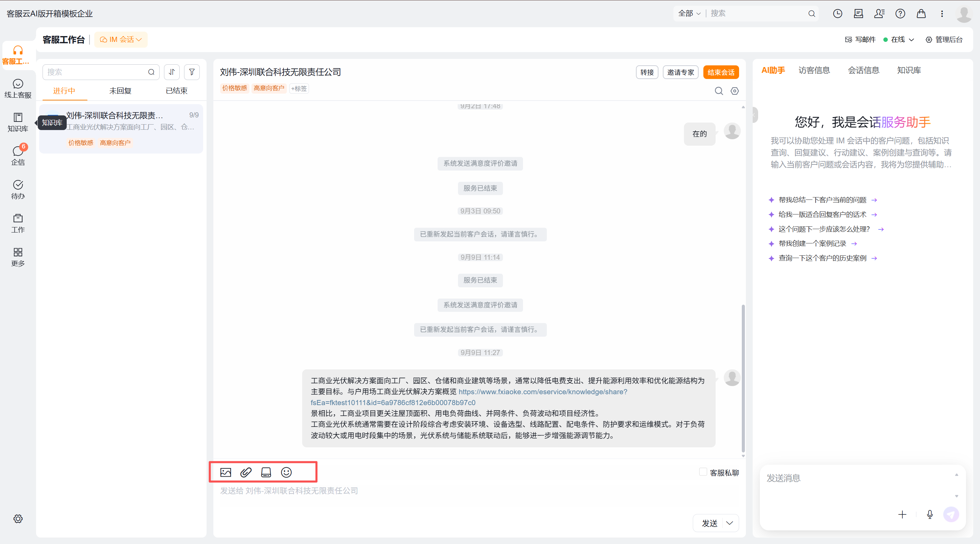Switch to 进行中 conversations tab

click(64, 91)
